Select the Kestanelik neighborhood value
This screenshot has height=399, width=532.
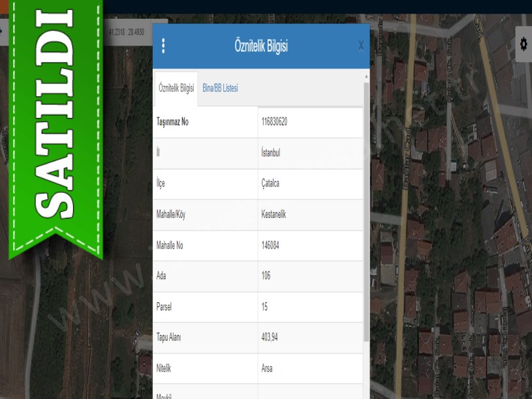coord(274,214)
